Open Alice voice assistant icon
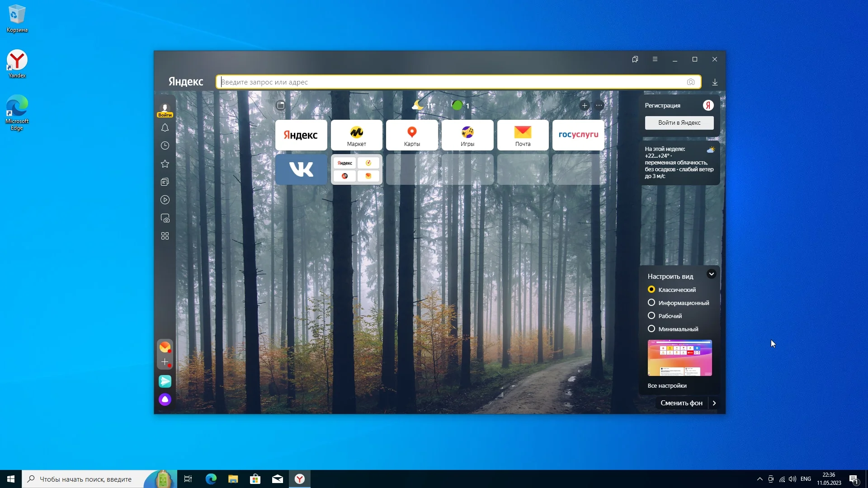The image size is (868, 488). pyautogui.click(x=165, y=399)
